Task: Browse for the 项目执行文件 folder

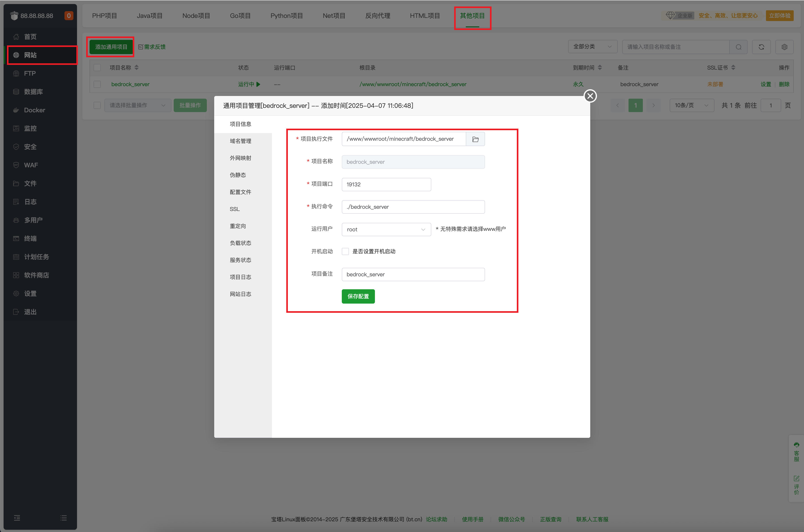Action: pos(475,139)
